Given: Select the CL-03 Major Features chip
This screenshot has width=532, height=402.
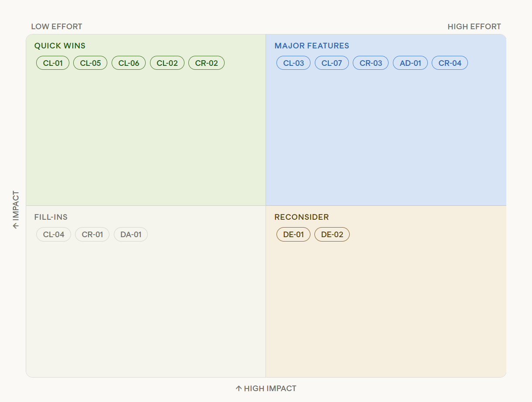Looking at the screenshot, I should pos(293,63).
